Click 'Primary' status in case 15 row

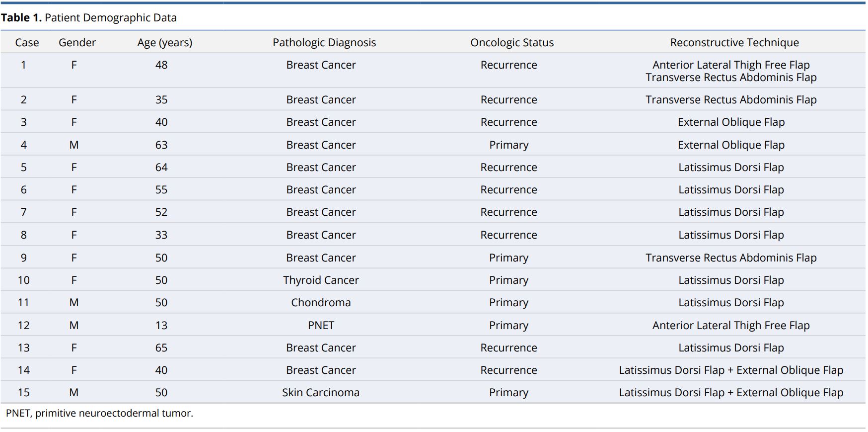[x=508, y=393]
